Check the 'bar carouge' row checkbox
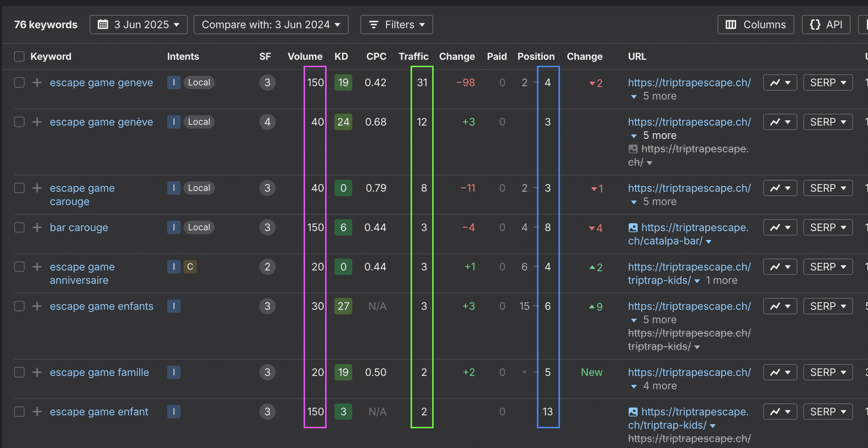 coord(19,227)
